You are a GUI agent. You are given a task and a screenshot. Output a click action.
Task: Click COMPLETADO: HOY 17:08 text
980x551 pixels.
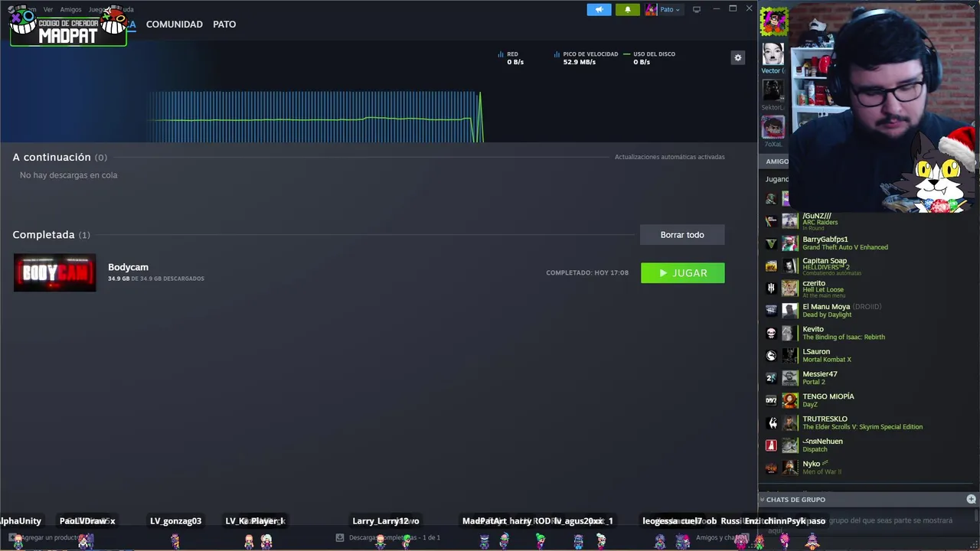pyautogui.click(x=587, y=273)
